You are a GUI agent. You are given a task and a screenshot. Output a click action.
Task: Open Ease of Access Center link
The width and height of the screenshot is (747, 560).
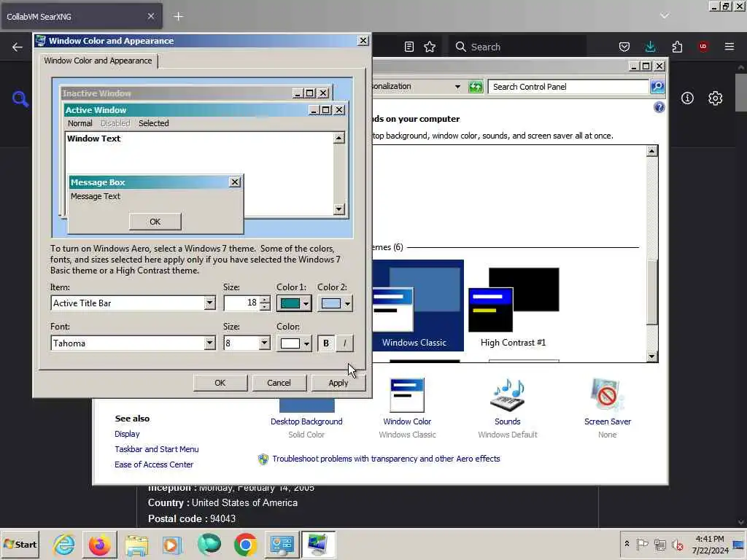coord(154,464)
